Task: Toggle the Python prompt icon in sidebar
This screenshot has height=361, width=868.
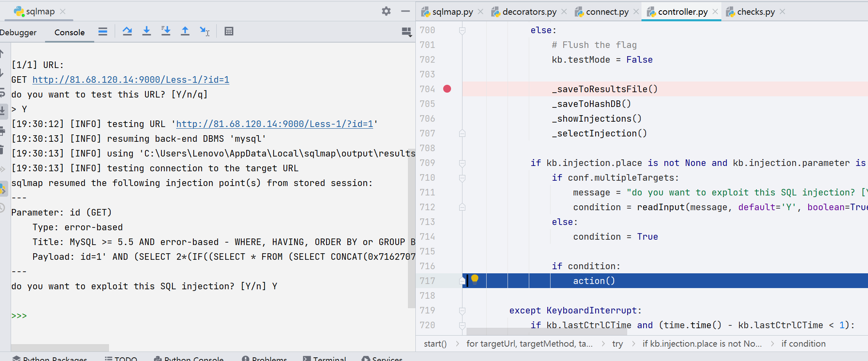Action: click(3, 188)
